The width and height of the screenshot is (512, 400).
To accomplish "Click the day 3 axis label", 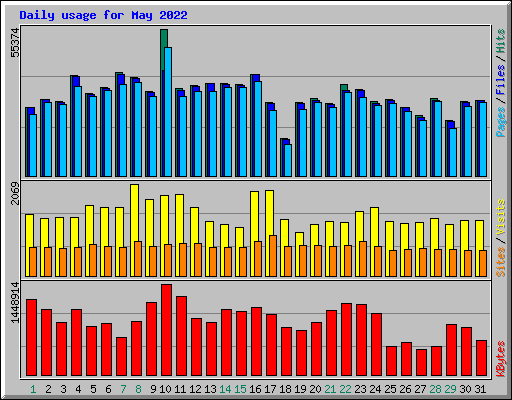I will pyautogui.click(x=63, y=389).
